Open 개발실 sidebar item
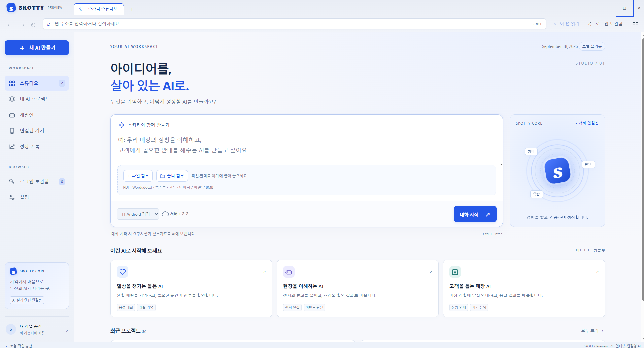The height and width of the screenshot is (348, 644). [37, 115]
